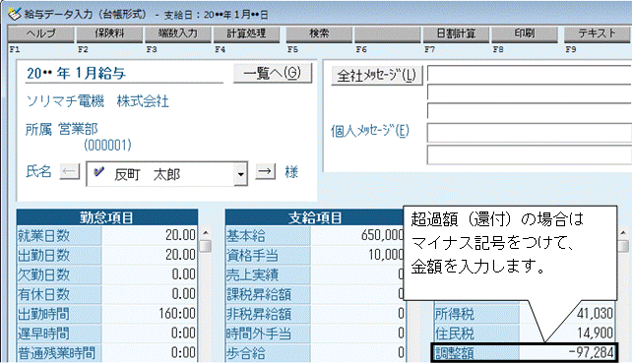The height and width of the screenshot is (364, 632).
Task: Select the 売上実績 value cell
Action: click(x=357, y=274)
